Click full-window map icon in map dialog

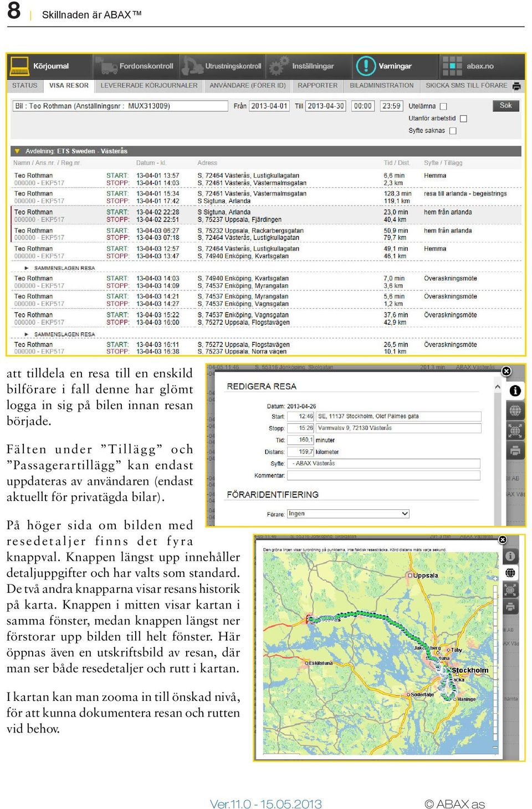pyautogui.click(x=510, y=590)
